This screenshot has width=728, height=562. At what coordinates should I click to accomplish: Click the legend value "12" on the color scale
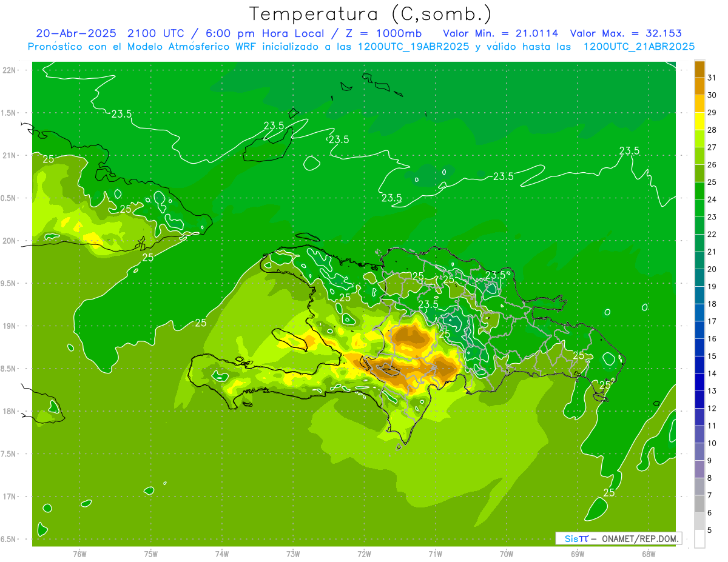click(x=712, y=409)
